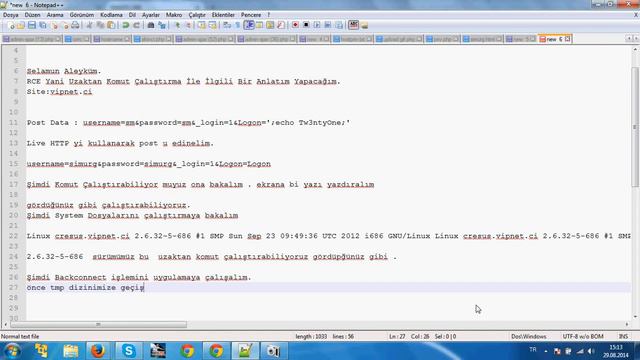Click the red Record macro icon

pyautogui.click(x=295, y=25)
